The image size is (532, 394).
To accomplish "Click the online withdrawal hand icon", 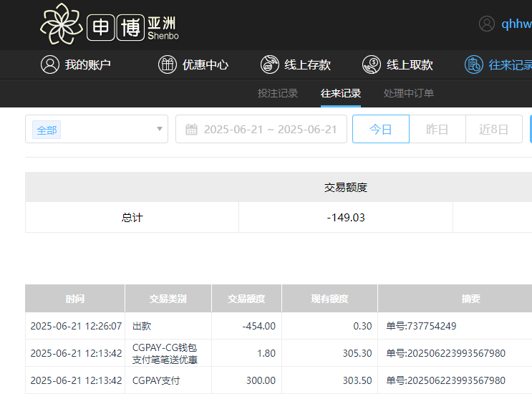I will coord(371,64).
